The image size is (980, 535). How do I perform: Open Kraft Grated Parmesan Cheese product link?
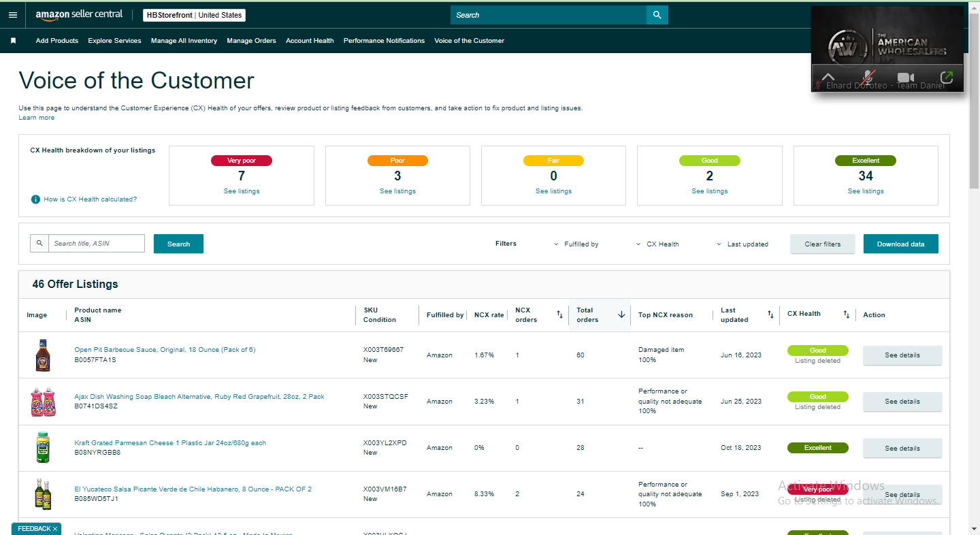point(170,443)
